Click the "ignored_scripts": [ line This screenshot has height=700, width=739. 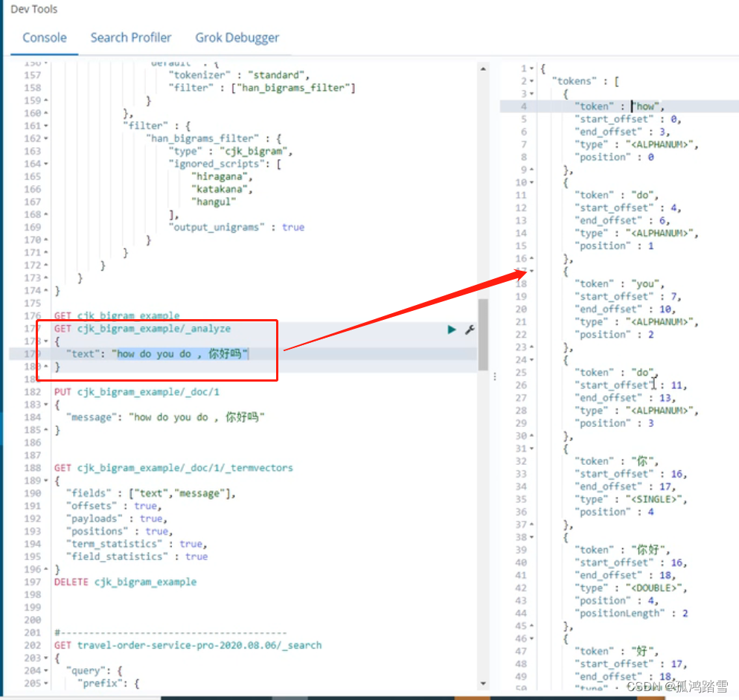(225, 164)
